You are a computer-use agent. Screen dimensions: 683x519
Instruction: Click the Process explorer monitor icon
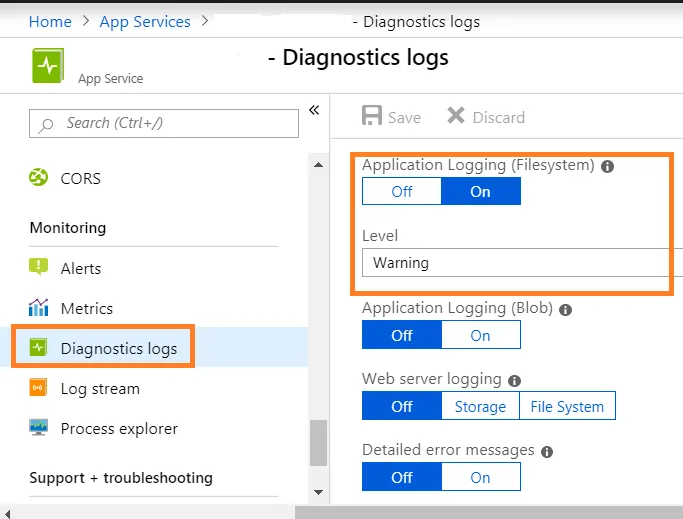coord(39,428)
